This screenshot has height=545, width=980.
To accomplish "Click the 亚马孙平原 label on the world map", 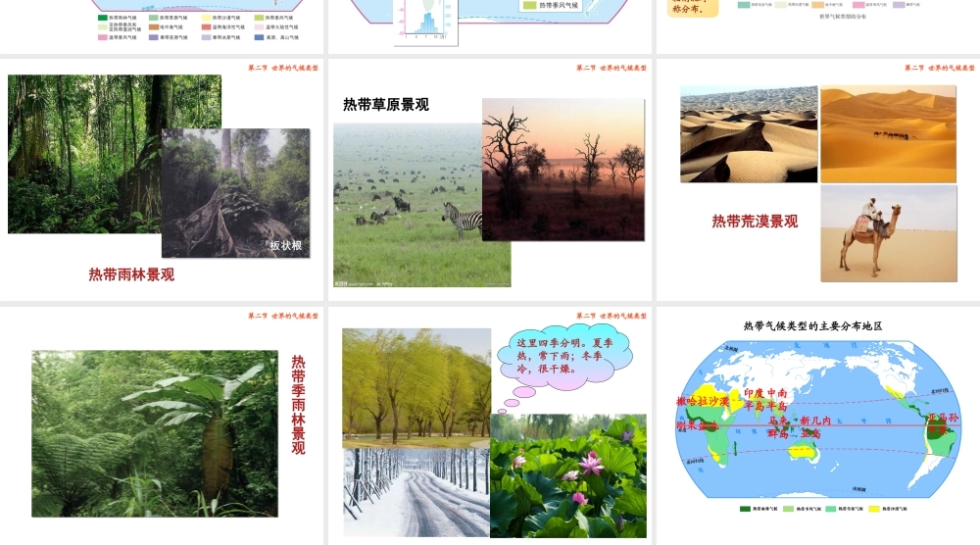I will 942,423.
